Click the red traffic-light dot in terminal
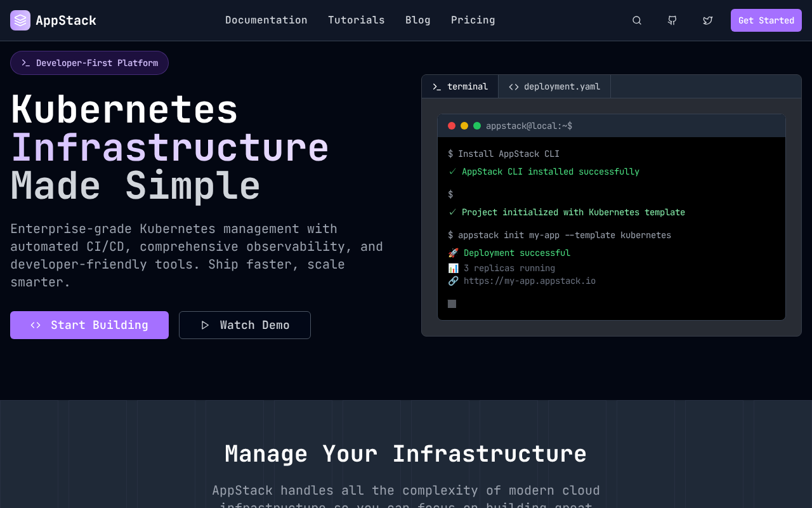 (x=452, y=126)
